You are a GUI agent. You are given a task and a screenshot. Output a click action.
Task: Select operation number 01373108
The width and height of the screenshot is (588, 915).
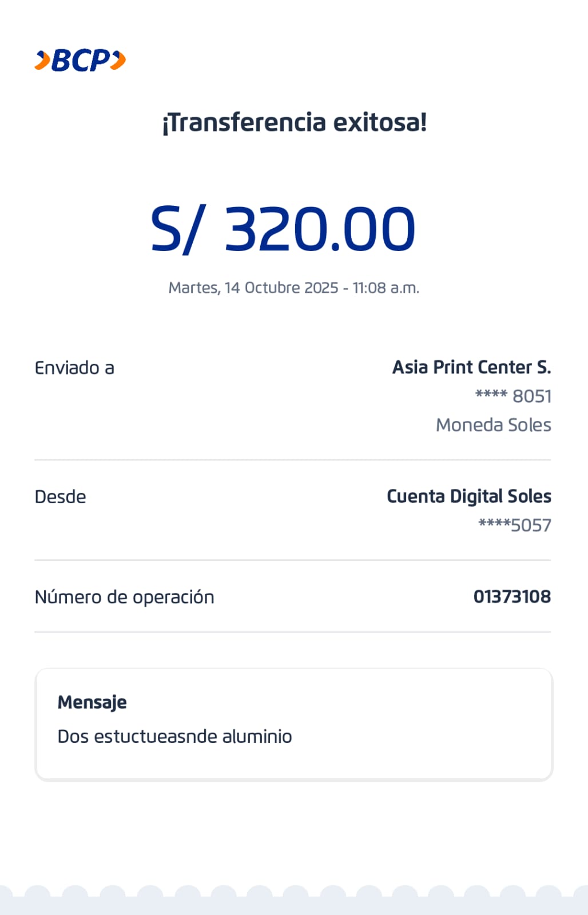(512, 596)
